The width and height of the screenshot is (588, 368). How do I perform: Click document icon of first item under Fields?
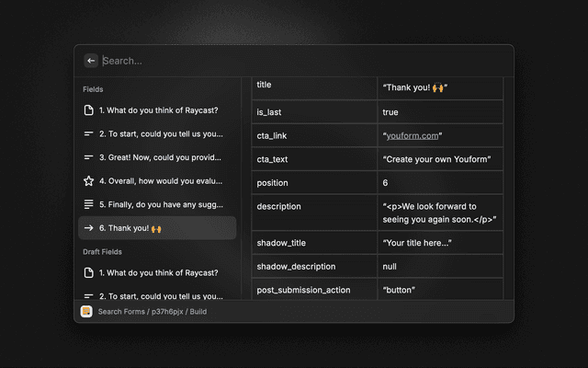[89, 110]
